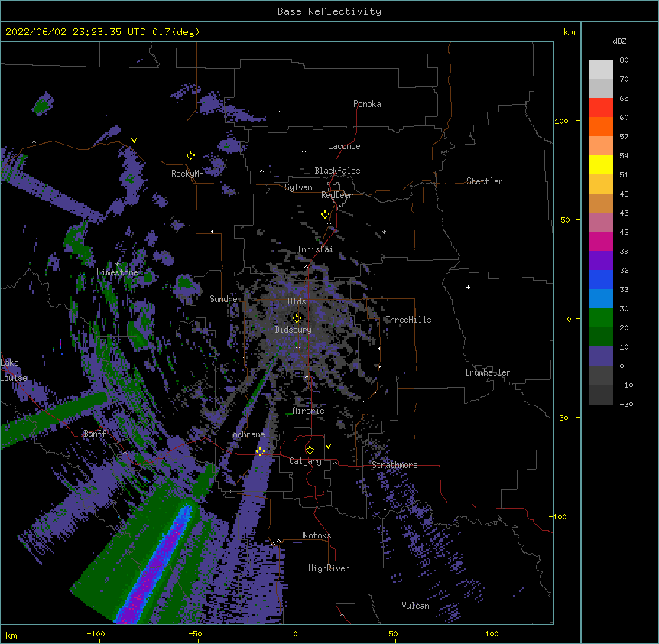
Task: Select the yellow diamond marker south of RedDeer
Action: point(326,215)
